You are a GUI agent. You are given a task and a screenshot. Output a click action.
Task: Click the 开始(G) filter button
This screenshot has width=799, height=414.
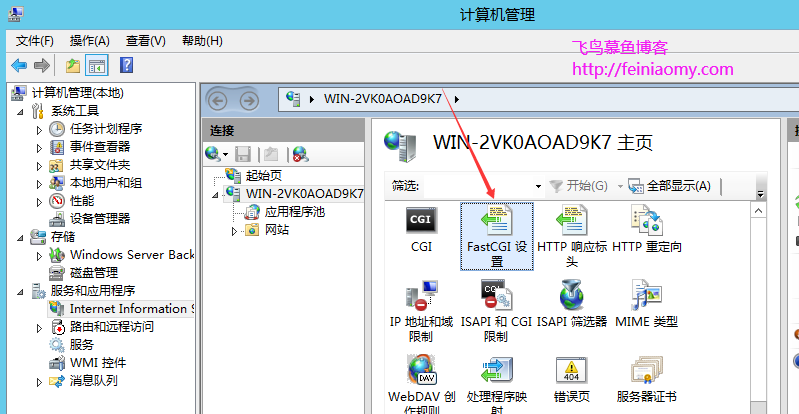[x=578, y=186]
